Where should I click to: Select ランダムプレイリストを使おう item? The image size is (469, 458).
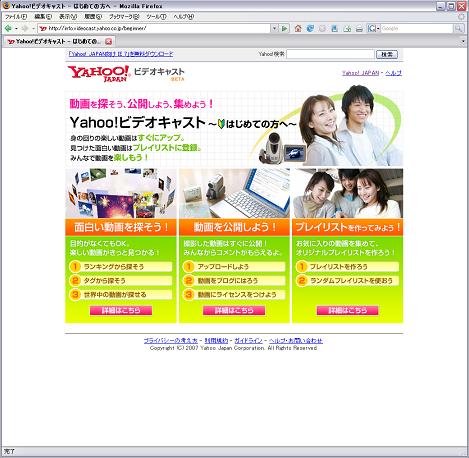348,281
